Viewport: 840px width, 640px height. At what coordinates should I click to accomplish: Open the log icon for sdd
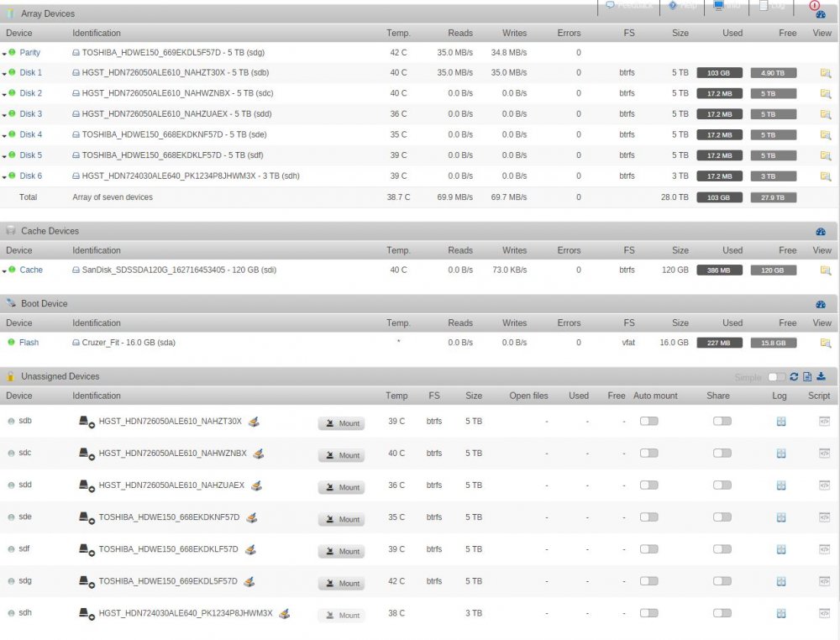pos(781,485)
